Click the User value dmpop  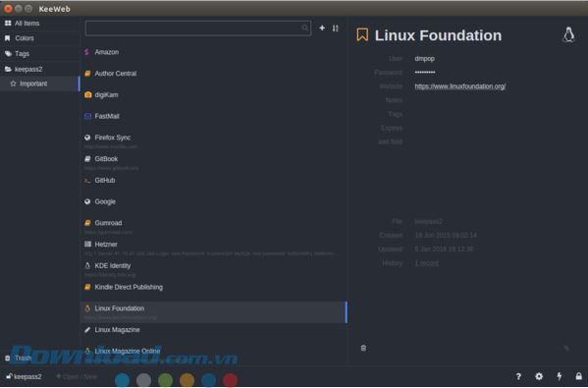tap(424, 59)
